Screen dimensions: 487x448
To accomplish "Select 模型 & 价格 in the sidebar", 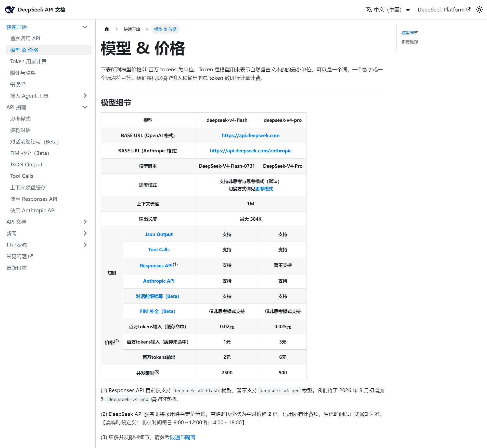I will [49, 50].
